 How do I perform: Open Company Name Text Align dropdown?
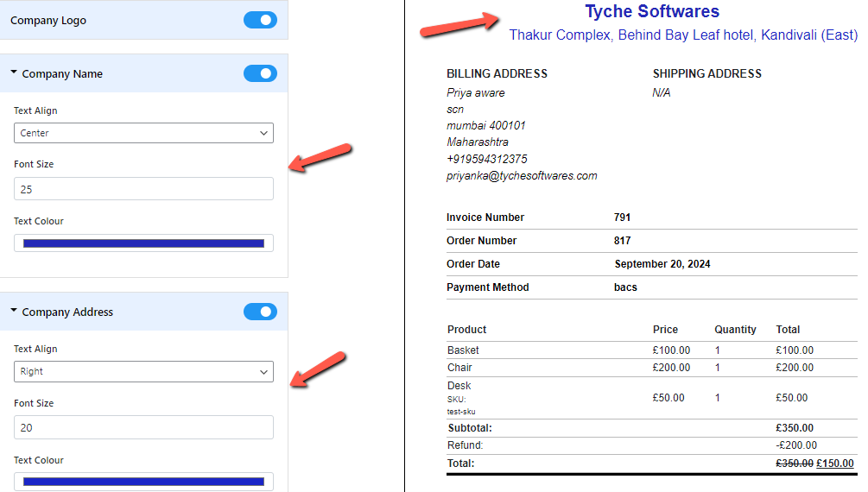[x=143, y=133]
